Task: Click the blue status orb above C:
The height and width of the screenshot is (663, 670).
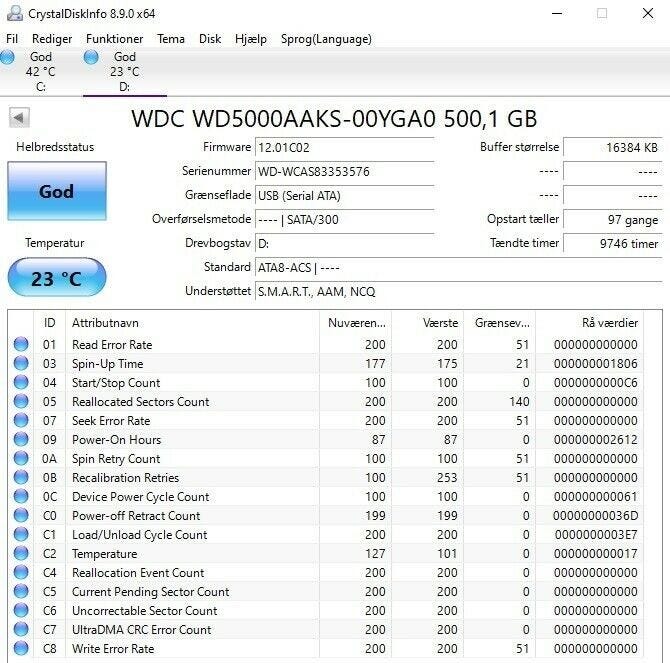Action: tap(7, 57)
